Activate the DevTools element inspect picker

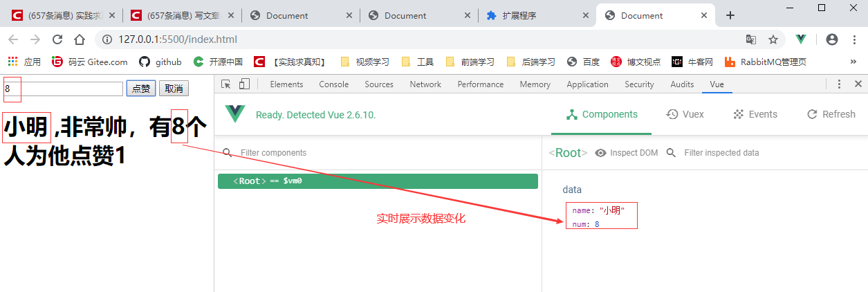coord(226,84)
